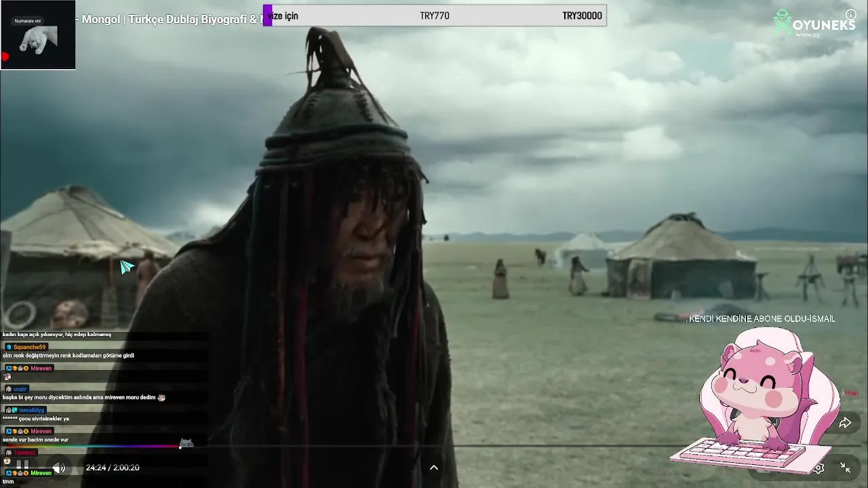Pause the video with the pause button

(22, 466)
